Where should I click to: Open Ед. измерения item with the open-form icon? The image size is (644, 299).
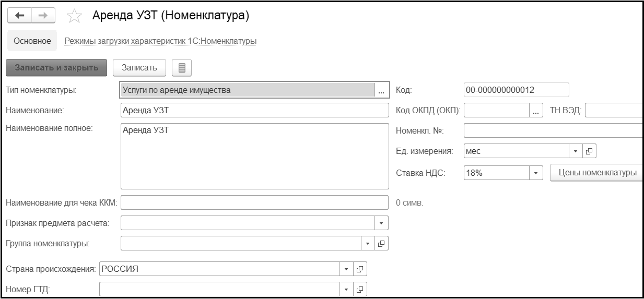coord(589,151)
